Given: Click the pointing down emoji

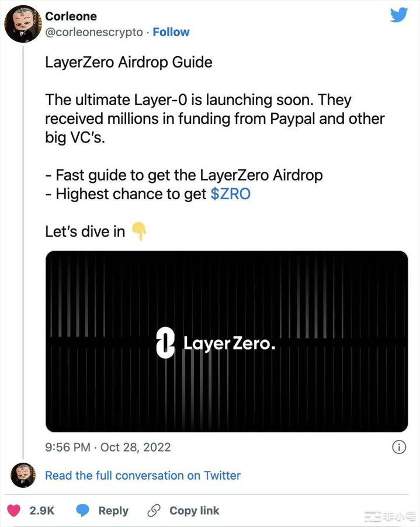Looking at the screenshot, I should click(x=138, y=231).
